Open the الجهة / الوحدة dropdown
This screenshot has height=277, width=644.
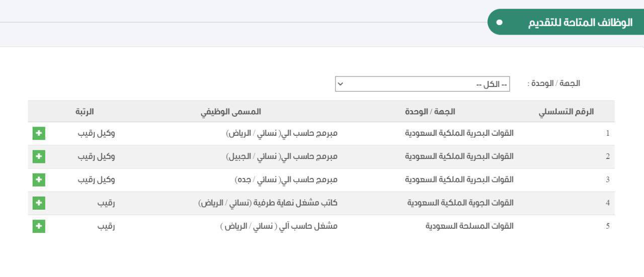click(x=423, y=84)
